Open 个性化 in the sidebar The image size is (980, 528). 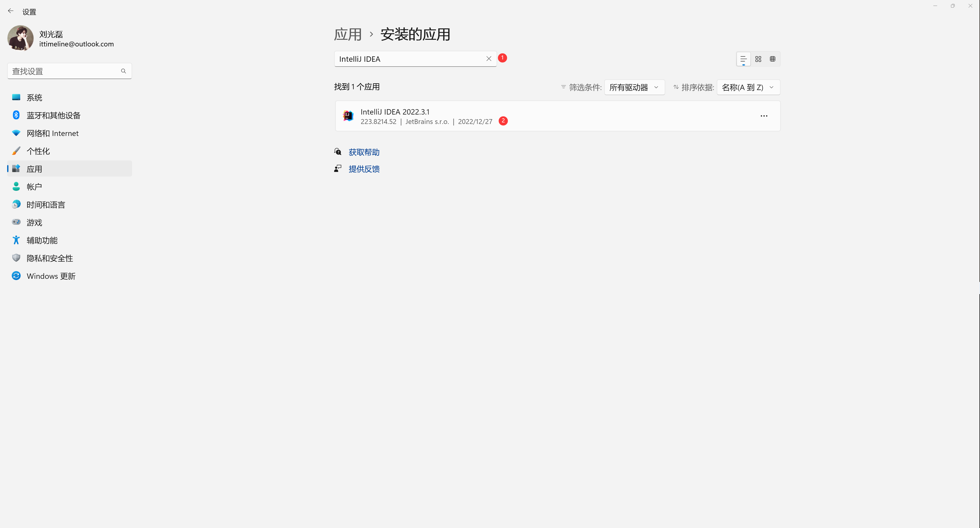69,151
